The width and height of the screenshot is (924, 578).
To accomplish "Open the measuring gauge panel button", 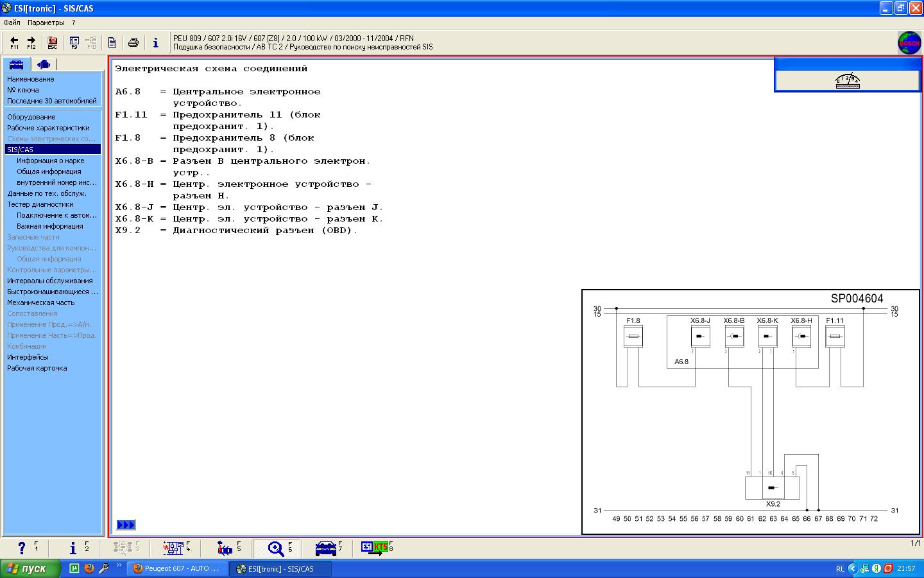I will [x=848, y=81].
